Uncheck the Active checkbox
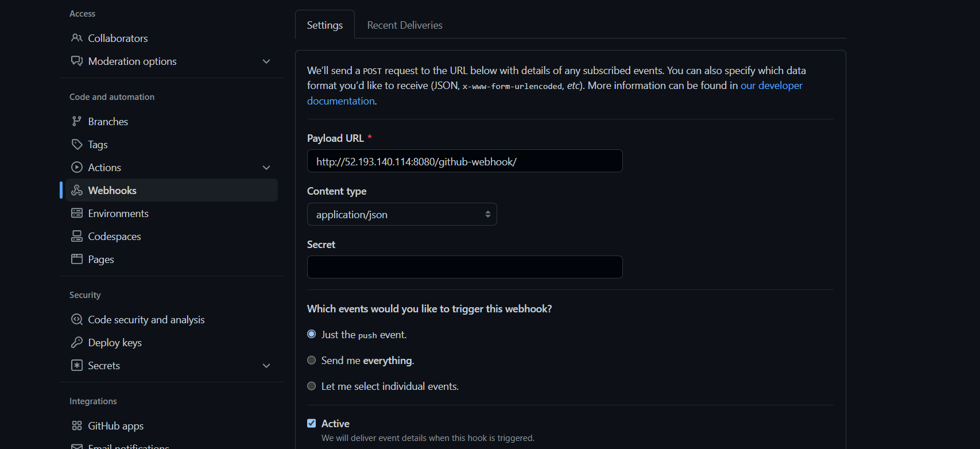The image size is (980, 449). click(x=312, y=423)
